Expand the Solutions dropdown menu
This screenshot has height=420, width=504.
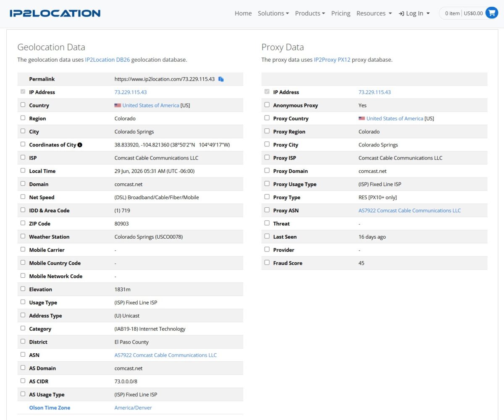(x=273, y=13)
